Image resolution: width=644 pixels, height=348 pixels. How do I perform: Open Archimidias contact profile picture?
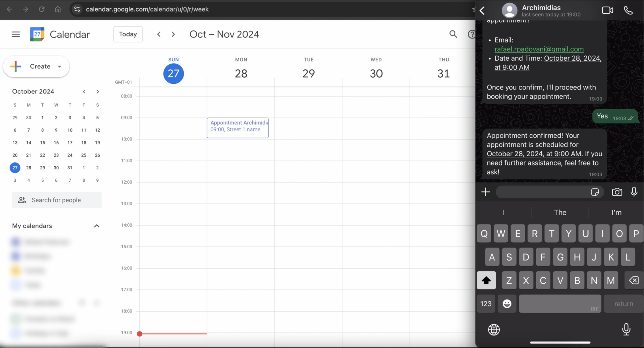510,11
